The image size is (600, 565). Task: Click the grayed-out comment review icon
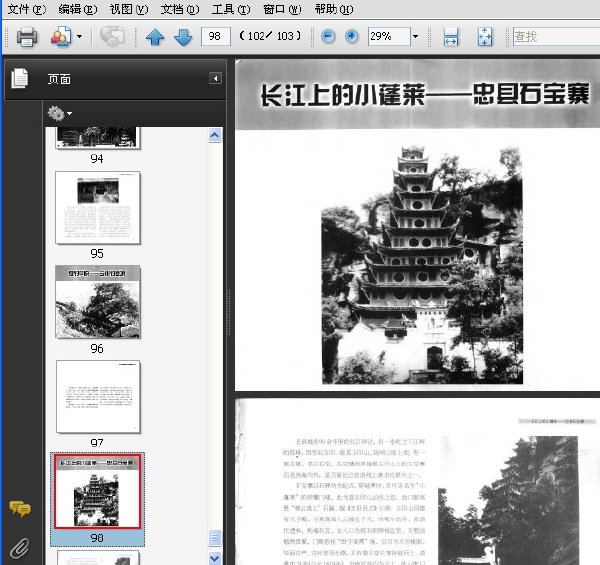(x=112, y=37)
